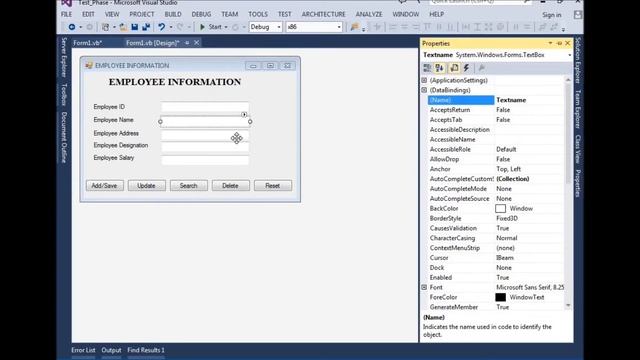Screen dimensions: 640x360
Task: Open the EDIT menu
Action: 88,14
